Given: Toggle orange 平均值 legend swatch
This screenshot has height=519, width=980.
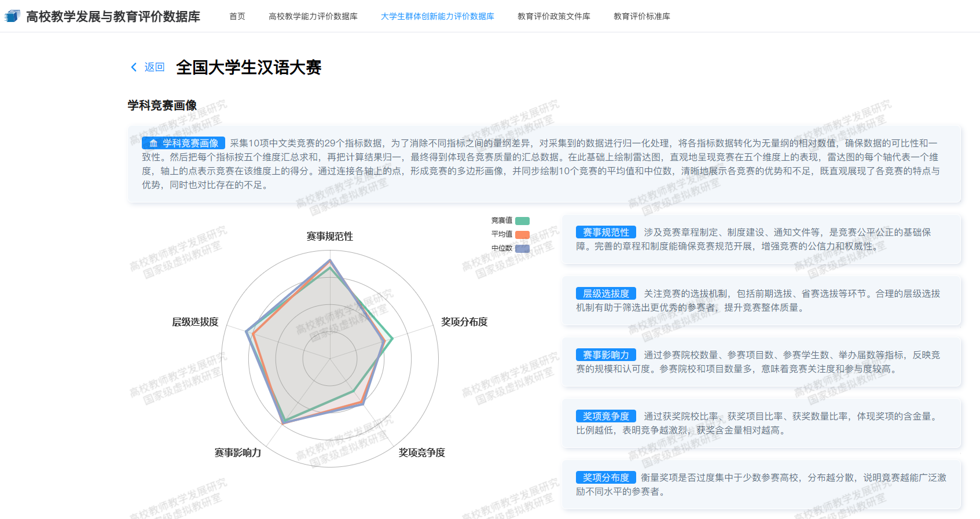Looking at the screenshot, I should pos(522,234).
